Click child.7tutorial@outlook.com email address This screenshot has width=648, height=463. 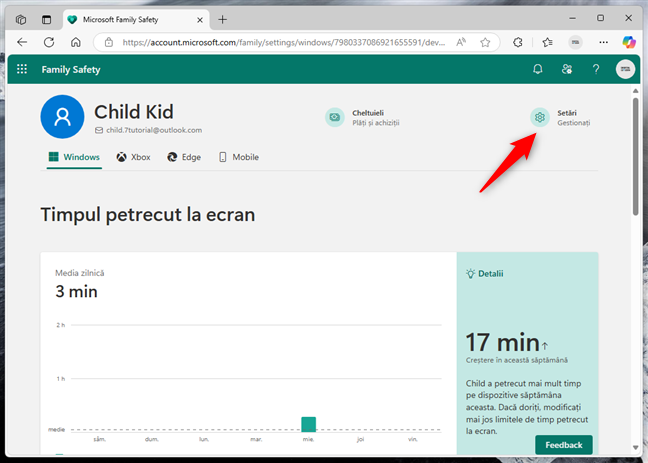[x=154, y=130]
